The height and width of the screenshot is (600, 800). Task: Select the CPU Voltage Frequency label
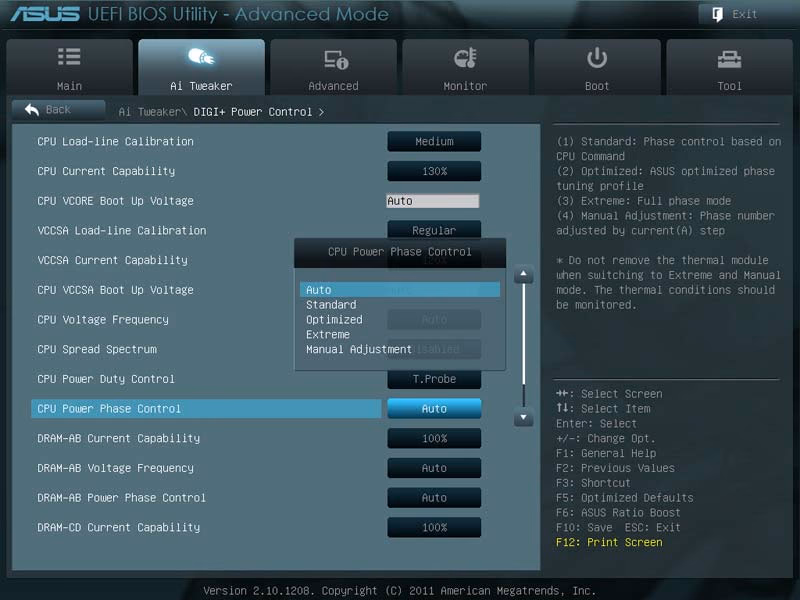103,319
